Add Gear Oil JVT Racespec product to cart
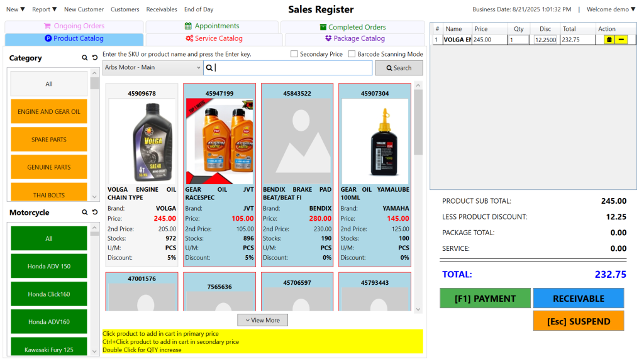This screenshot has height=359, width=644. pos(219,175)
